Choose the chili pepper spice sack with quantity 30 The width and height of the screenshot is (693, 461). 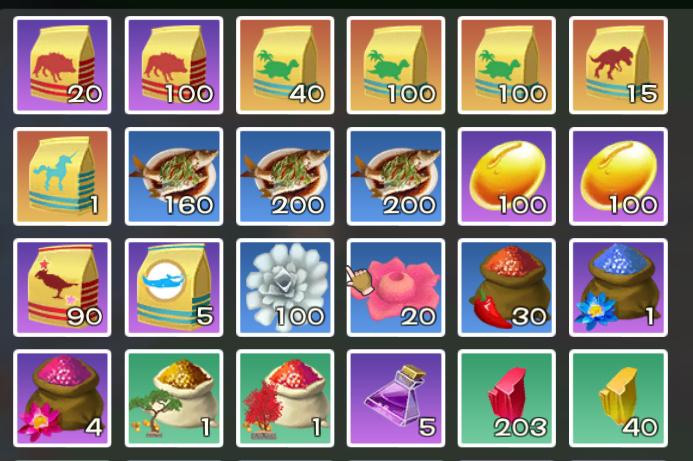click(x=507, y=288)
